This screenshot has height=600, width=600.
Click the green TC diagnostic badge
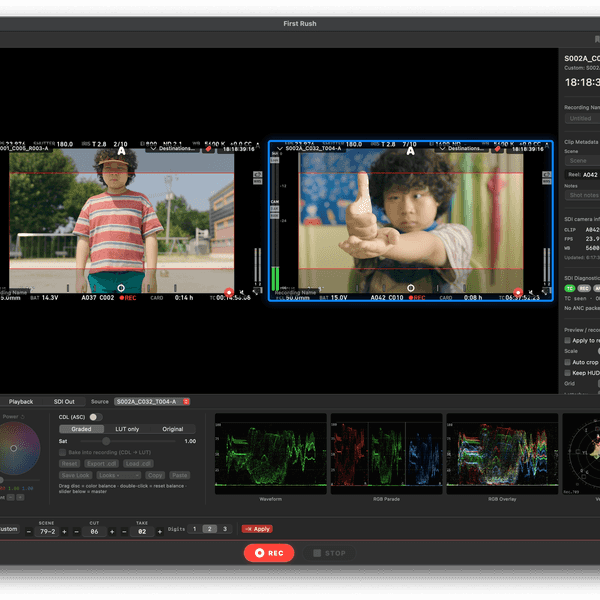coord(570,288)
